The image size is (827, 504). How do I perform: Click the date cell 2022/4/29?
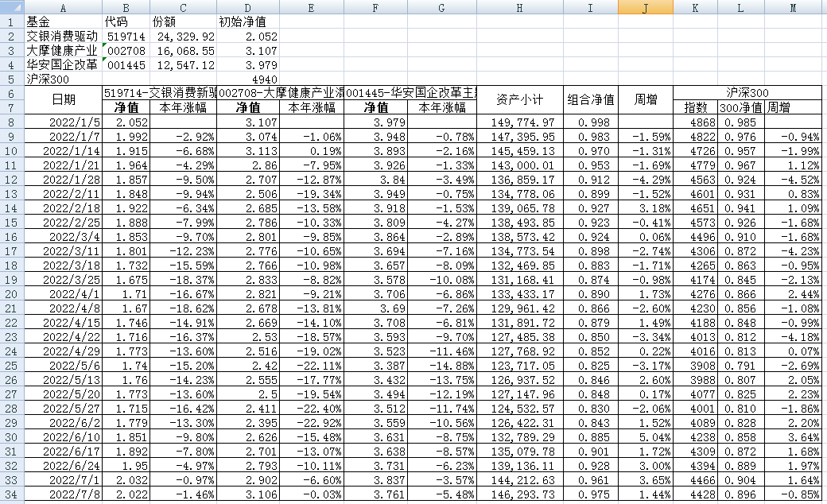tap(63, 351)
